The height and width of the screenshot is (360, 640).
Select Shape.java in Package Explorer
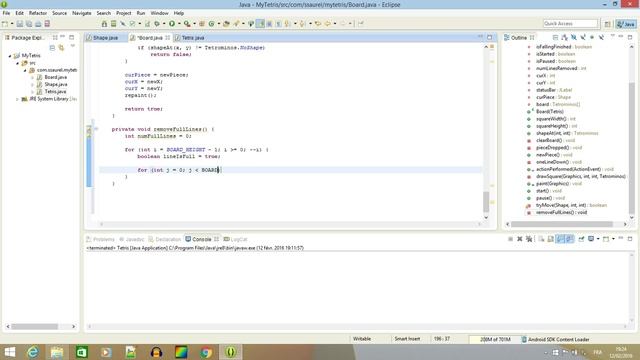[x=56, y=84]
